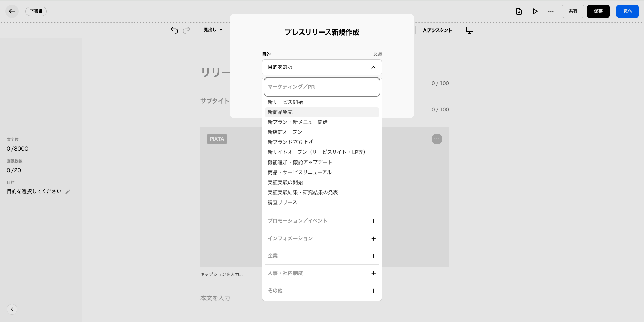Expand the インフォメーション group
Image resolution: width=644 pixels, height=322 pixels.
[x=322, y=239]
